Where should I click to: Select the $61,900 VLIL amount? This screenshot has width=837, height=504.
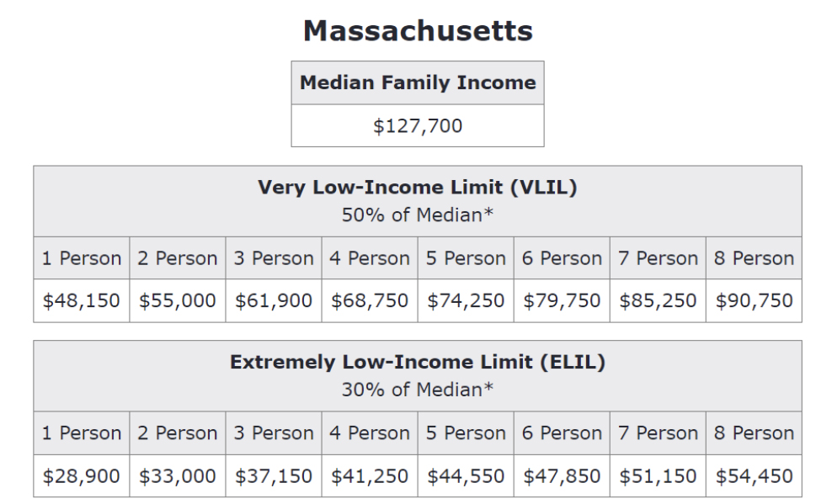coord(274,300)
